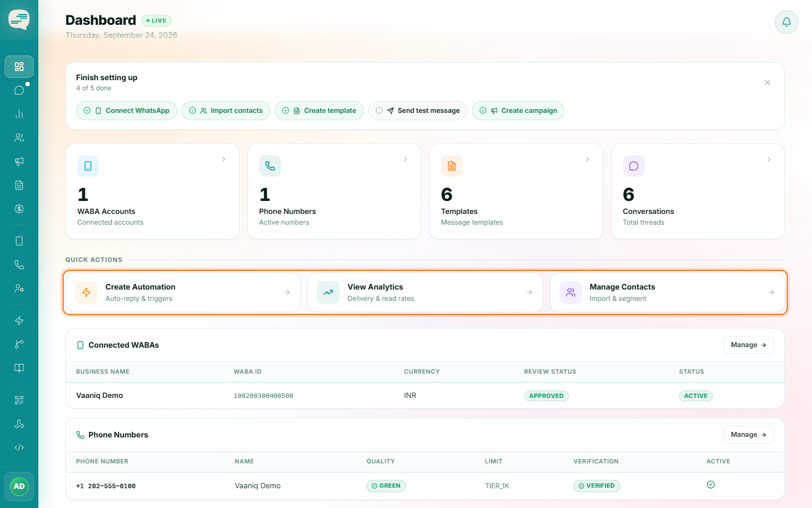The width and height of the screenshot is (812, 508).
Task: Open the notifications bell
Action: [x=787, y=22]
